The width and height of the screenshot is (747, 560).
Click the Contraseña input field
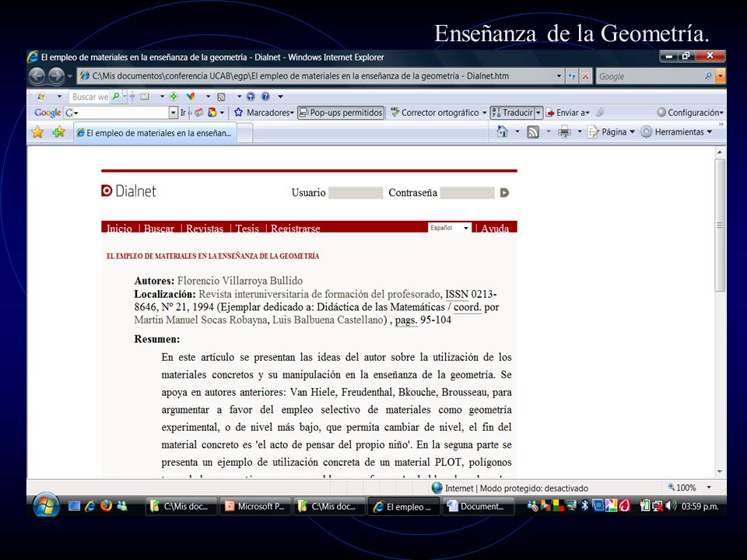(x=468, y=193)
